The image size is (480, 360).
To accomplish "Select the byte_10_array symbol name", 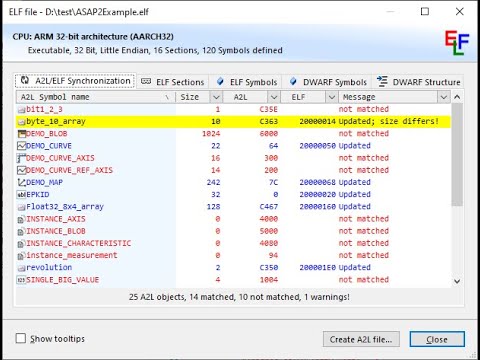I will click(x=56, y=121).
